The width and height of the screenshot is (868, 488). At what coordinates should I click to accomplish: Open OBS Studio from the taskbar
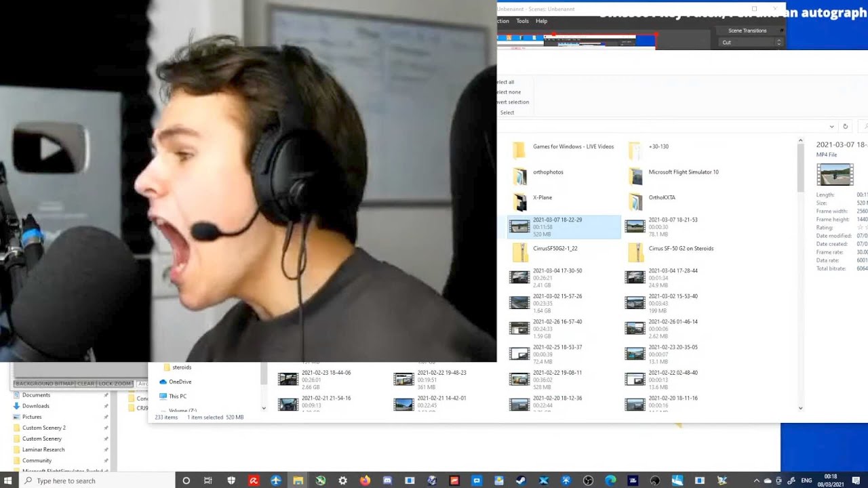tap(588, 481)
